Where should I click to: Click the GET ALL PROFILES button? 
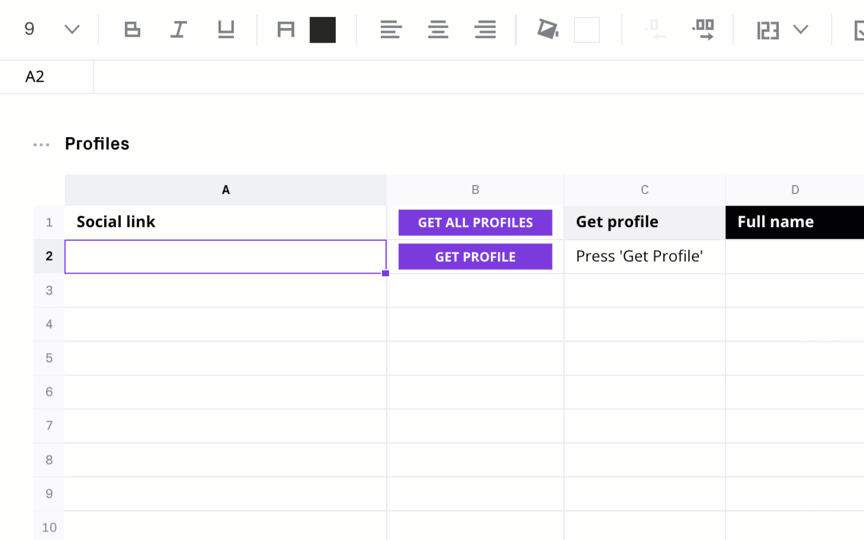[x=475, y=223]
